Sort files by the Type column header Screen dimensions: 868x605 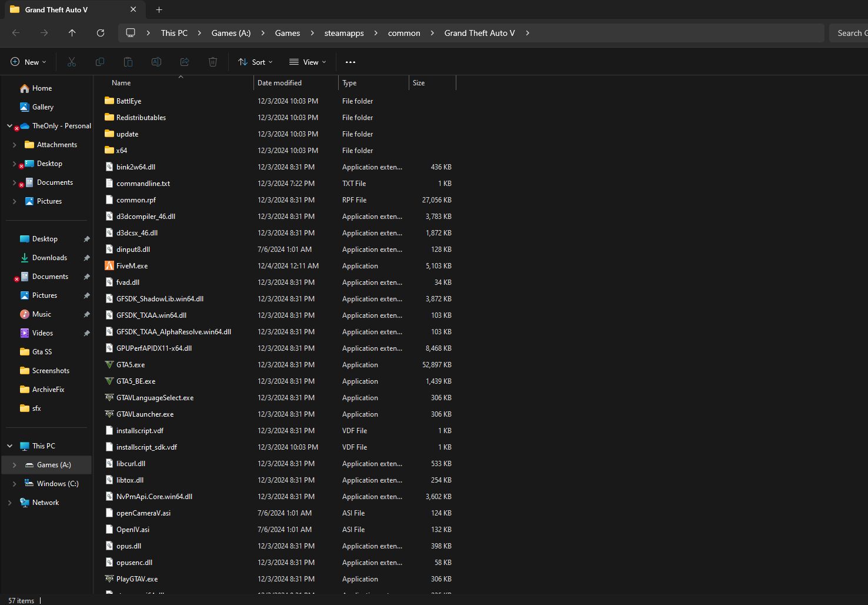(x=349, y=83)
